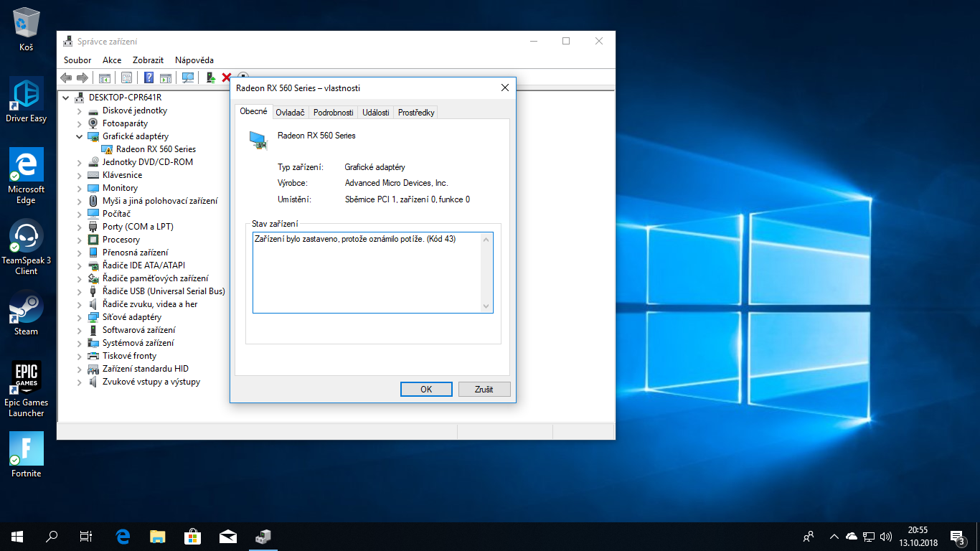The image size is (980, 551).
Task: Switch to the Podrobnosti tab
Action: 333,113
